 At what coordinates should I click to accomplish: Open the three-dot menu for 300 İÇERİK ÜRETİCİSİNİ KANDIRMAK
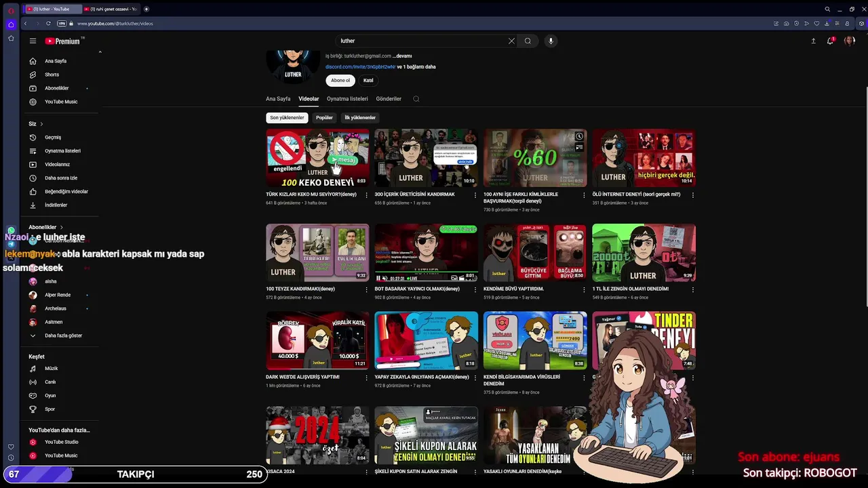tap(475, 195)
